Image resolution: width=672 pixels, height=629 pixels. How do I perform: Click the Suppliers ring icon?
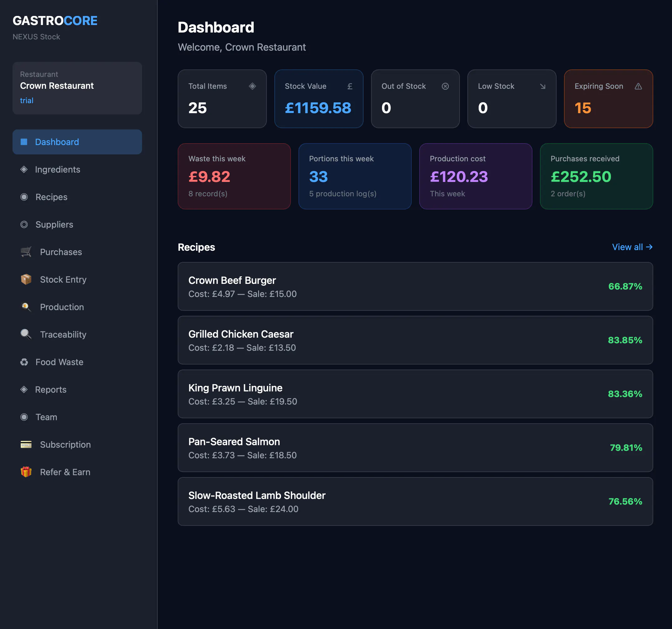pyautogui.click(x=24, y=224)
